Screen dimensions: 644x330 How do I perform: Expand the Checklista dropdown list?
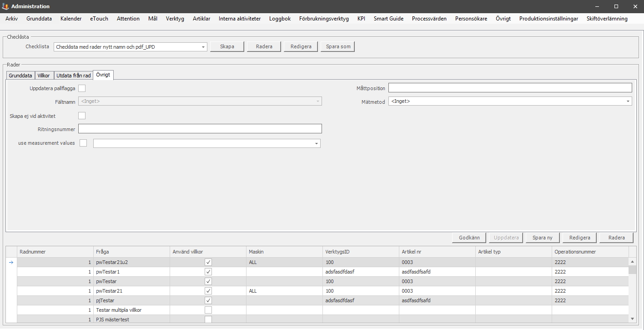coord(203,47)
